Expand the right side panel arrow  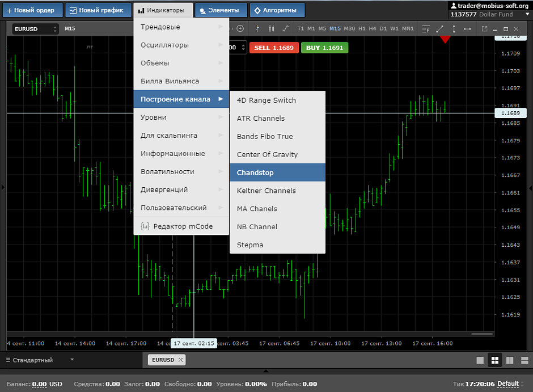pos(531,187)
